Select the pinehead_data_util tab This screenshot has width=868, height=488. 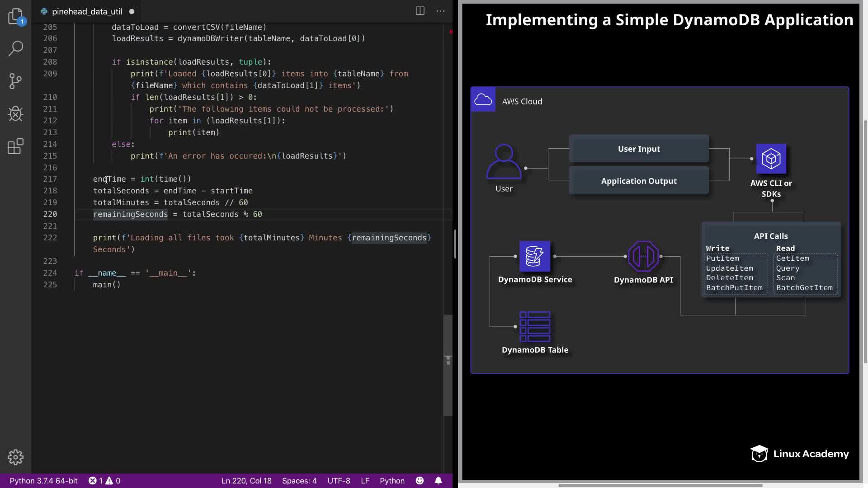coord(87,12)
